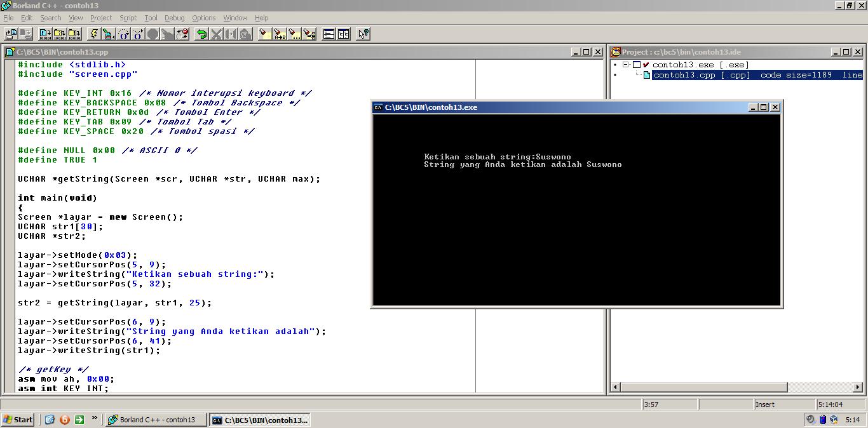Image resolution: width=868 pixels, height=428 pixels.
Task: Click the Project window scrollbar left arrow
Action: (x=615, y=387)
